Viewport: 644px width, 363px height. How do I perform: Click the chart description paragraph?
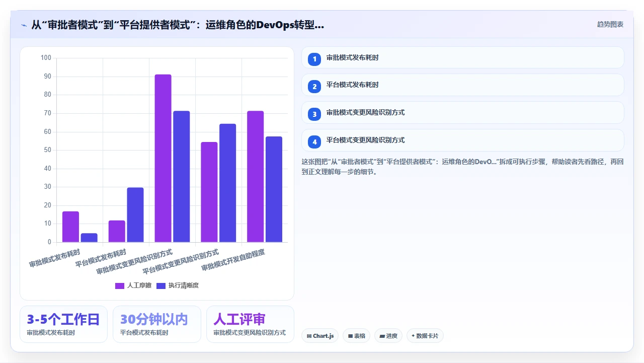[x=462, y=167]
